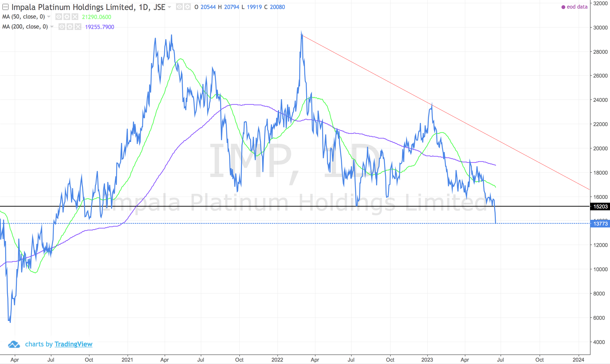610x364 pixels.
Task: Open MA 200 indicator settings gear
Action: click(70, 26)
